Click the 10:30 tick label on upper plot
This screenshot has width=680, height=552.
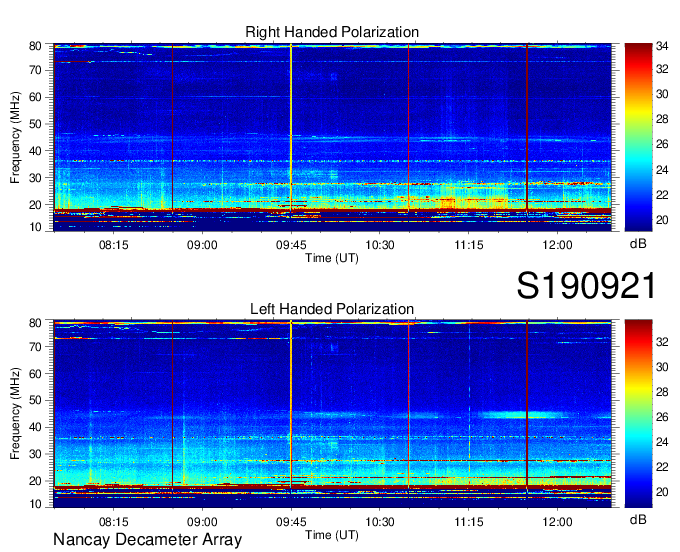[380, 245]
